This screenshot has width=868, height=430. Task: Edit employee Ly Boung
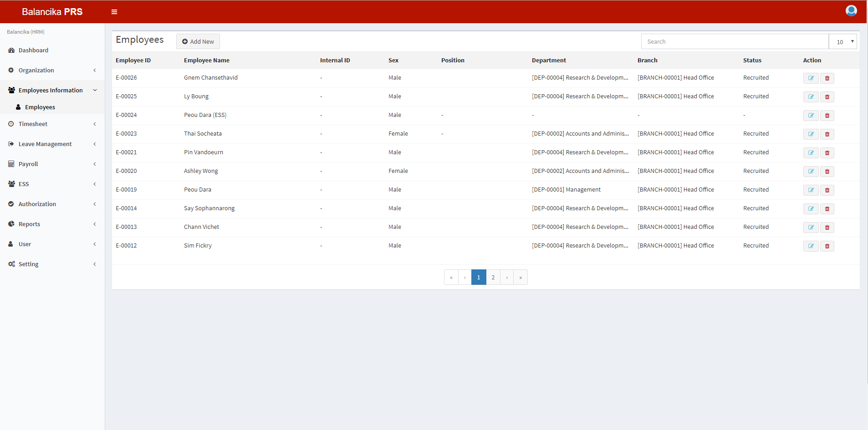pyautogui.click(x=811, y=97)
